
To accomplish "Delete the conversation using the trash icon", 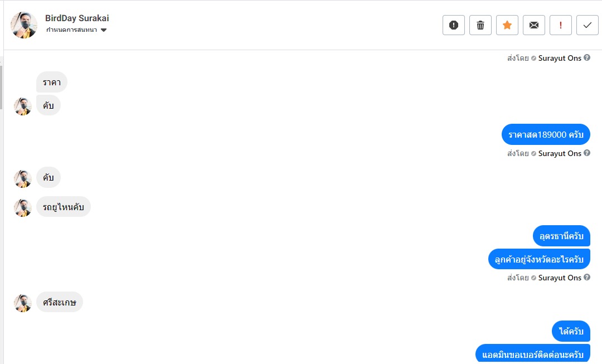I will [480, 25].
